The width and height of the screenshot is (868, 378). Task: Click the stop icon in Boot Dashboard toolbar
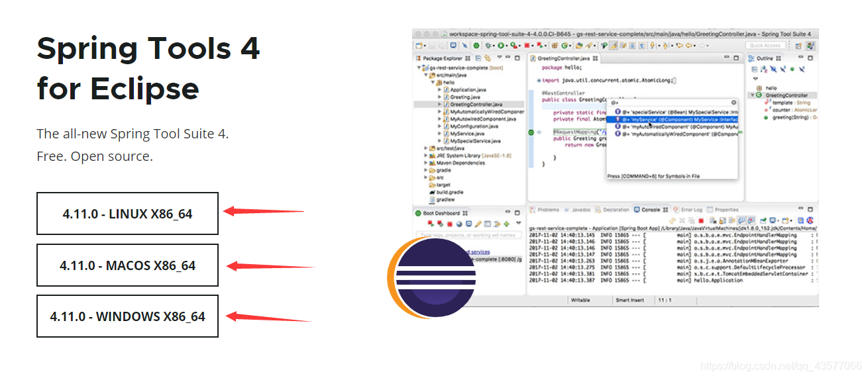tap(450, 224)
